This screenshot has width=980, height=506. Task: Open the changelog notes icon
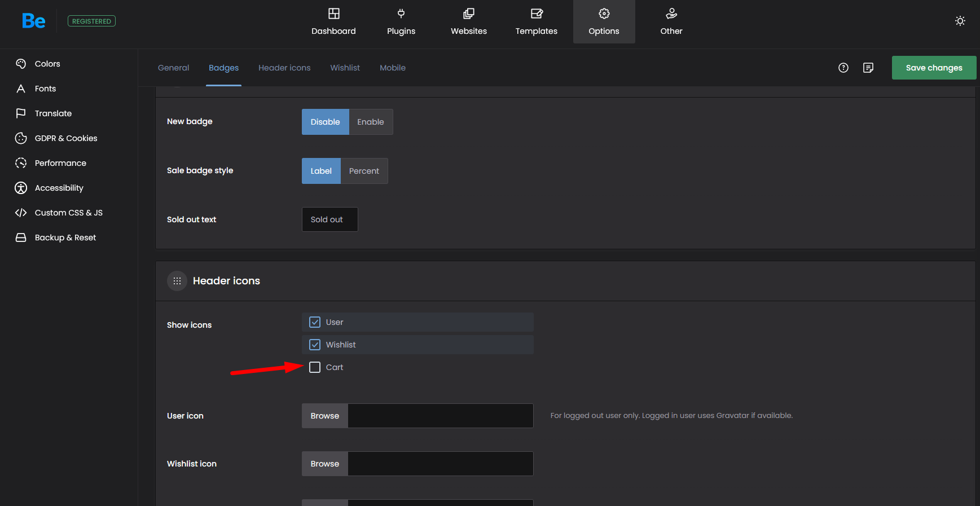point(868,68)
